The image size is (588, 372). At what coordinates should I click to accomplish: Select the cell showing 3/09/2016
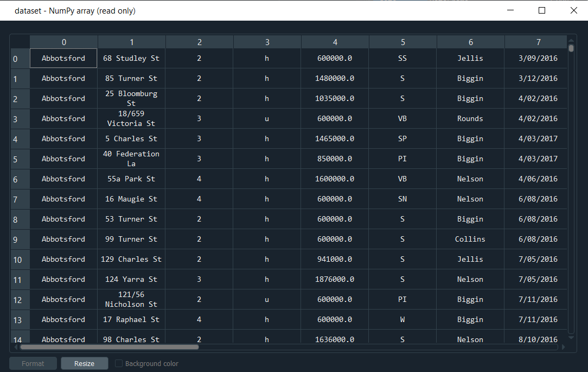(x=538, y=58)
